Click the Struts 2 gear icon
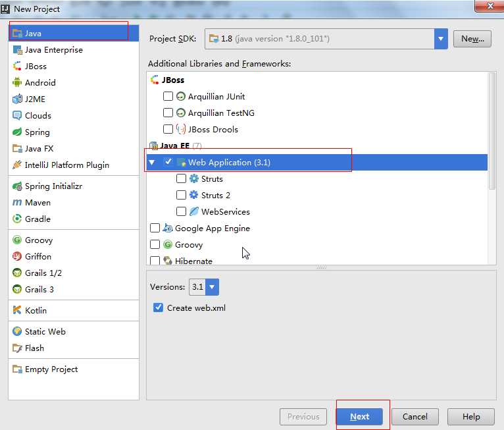The height and width of the screenshot is (430, 504). (x=194, y=195)
